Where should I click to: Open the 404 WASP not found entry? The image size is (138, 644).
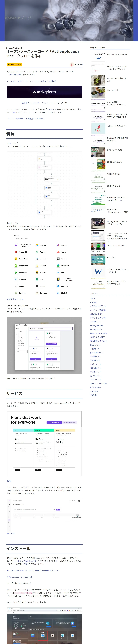pos(117,55)
